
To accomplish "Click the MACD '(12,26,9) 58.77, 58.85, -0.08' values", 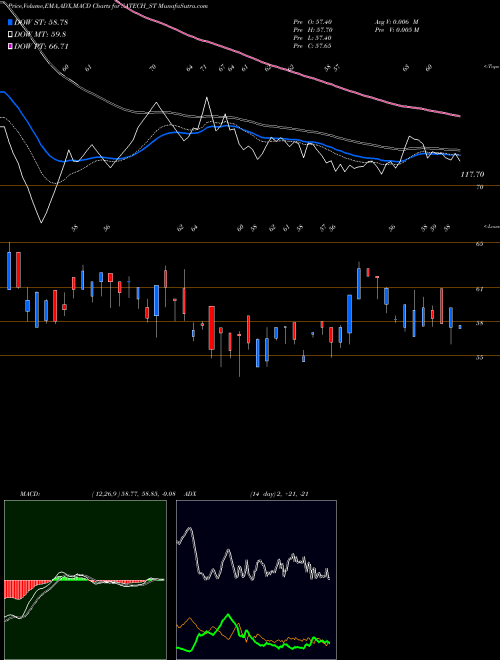I will coord(133,494).
